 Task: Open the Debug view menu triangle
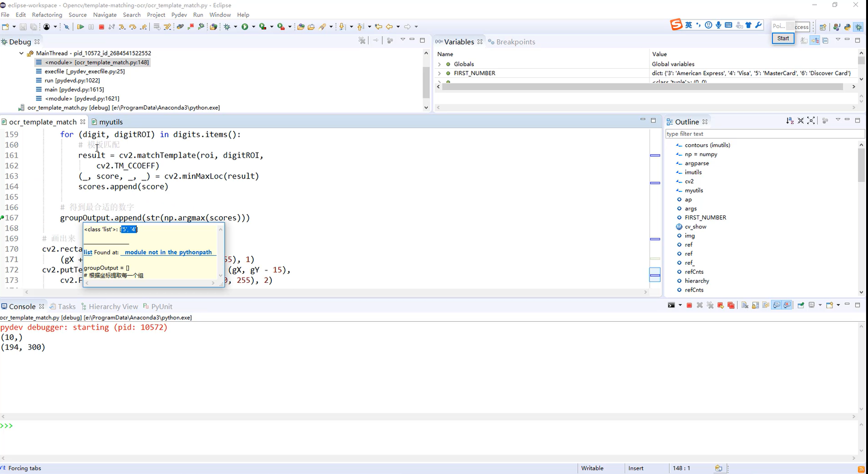tap(403, 40)
